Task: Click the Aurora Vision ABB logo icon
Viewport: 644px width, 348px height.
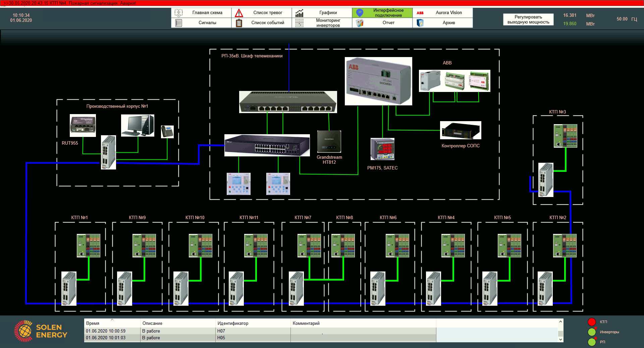Action: tap(420, 13)
